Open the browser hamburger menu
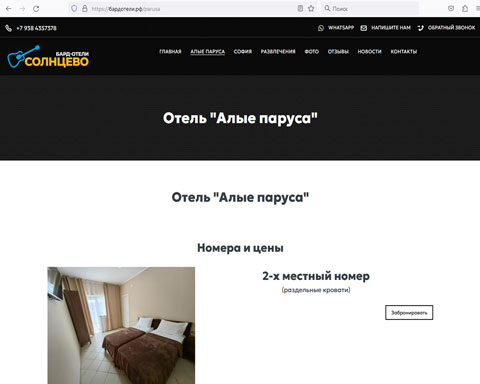Screen dimensions: 480x384 (x=477, y=9)
